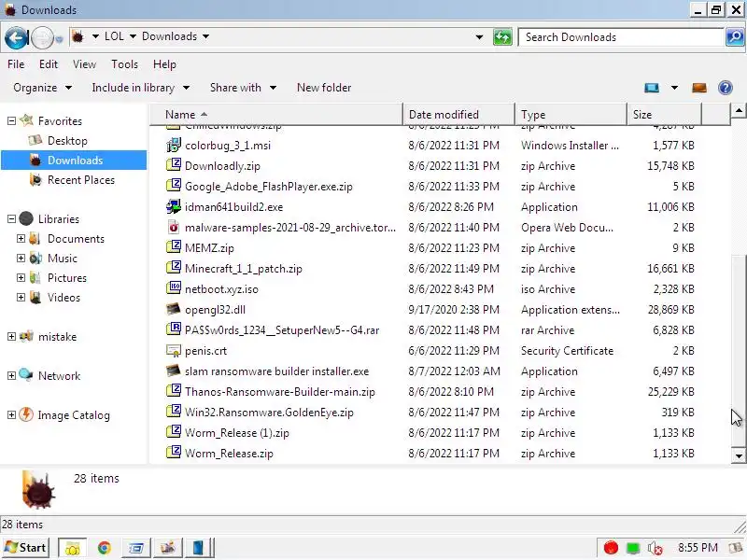
Task: Sort by the Date modified column header
Action: (x=458, y=114)
